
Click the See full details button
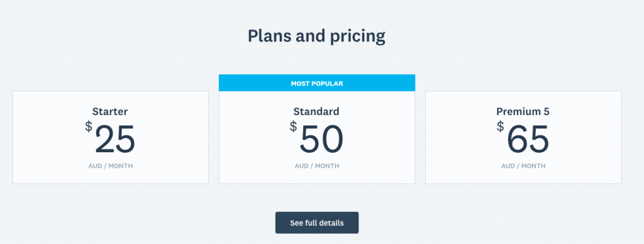317,223
